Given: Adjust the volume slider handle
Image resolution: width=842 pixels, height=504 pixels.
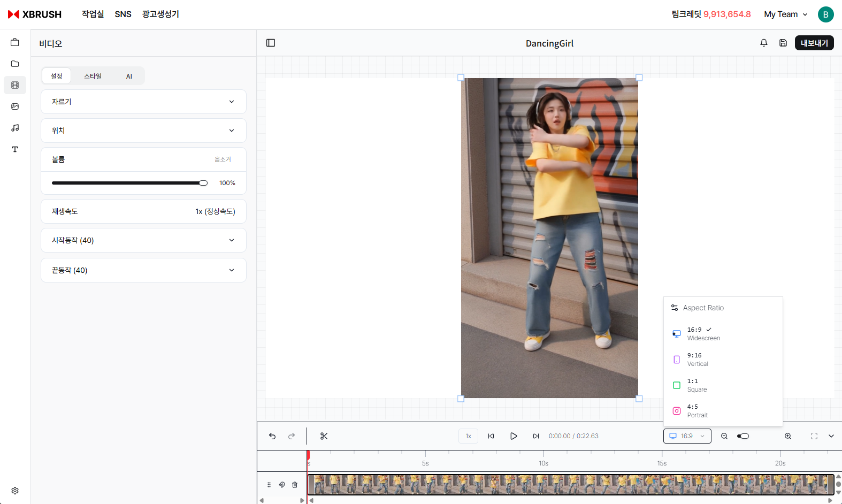Looking at the screenshot, I should 203,183.
